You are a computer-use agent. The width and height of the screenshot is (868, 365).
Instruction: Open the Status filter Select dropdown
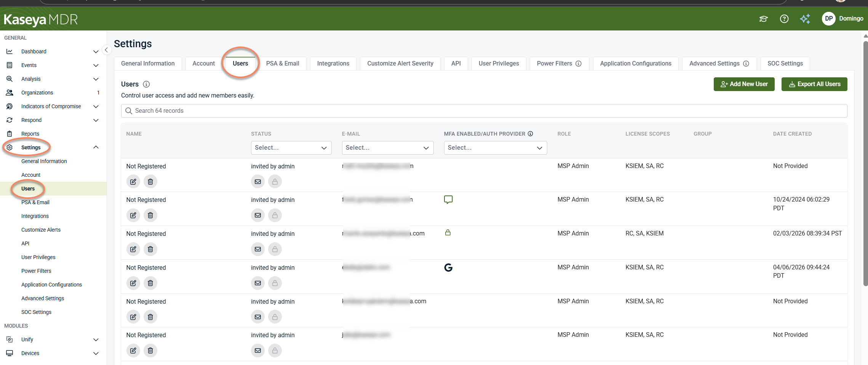tap(291, 148)
